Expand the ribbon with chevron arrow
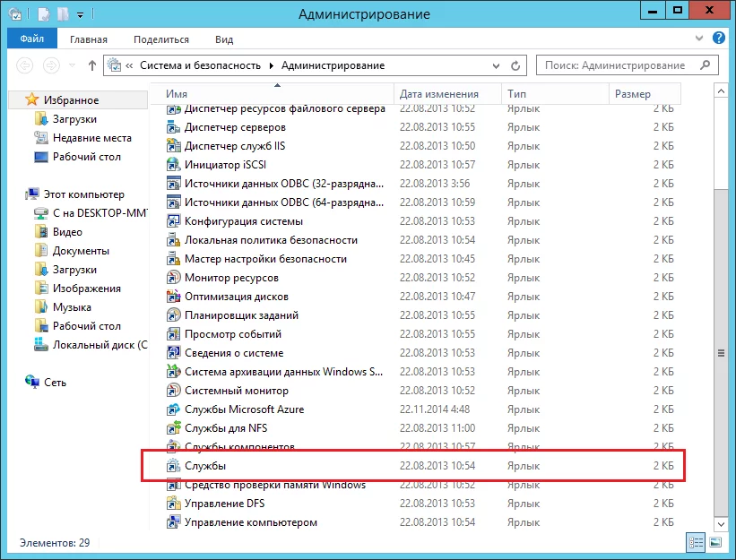Image resolution: width=736 pixels, height=560 pixels. tap(702, 39)
